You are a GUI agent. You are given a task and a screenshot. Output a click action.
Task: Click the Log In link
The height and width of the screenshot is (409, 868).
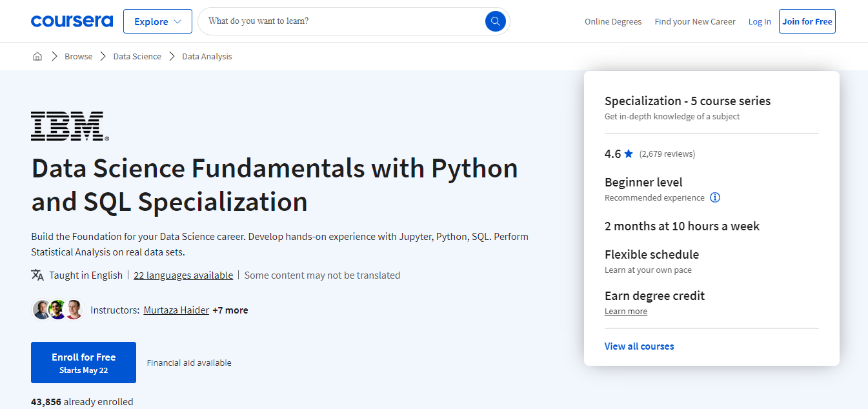pyautogui.click(x=759, y=21)
